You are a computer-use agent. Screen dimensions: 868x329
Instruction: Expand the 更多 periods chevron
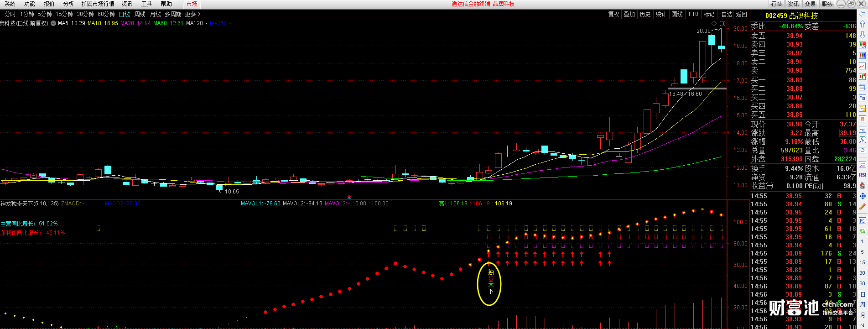click(x=199, y=14)
